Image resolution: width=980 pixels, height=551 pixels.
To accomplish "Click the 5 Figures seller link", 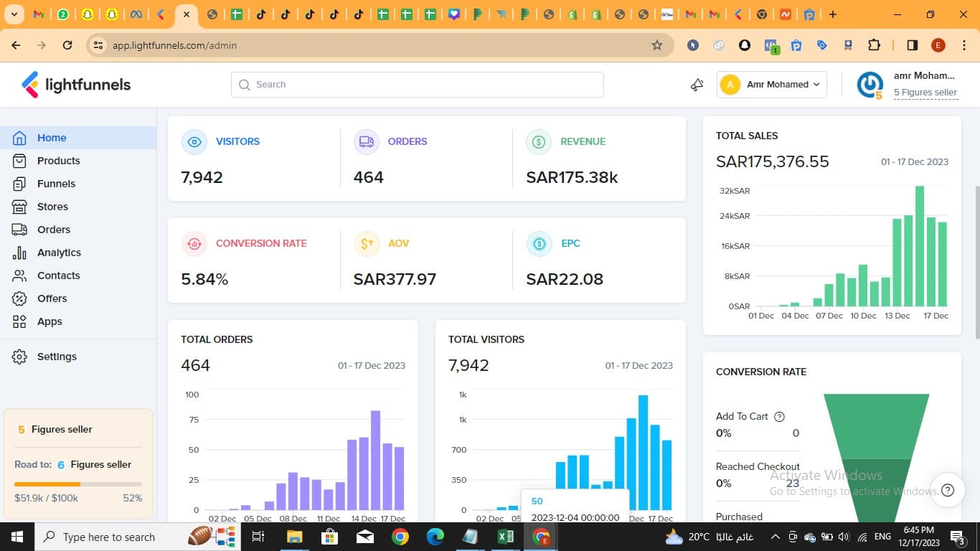I will tap(925, 93).
